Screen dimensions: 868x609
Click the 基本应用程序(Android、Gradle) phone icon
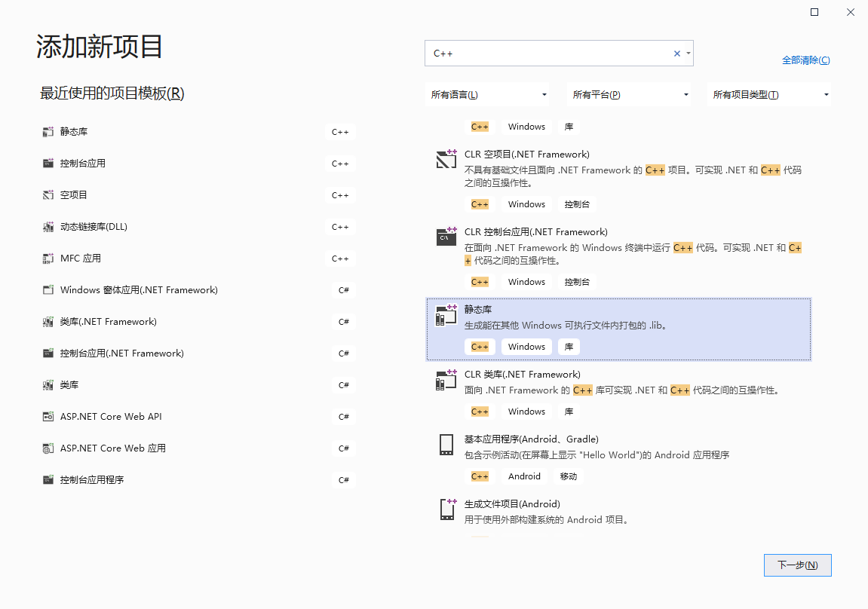pyautogui.click(x=446, y=445)
